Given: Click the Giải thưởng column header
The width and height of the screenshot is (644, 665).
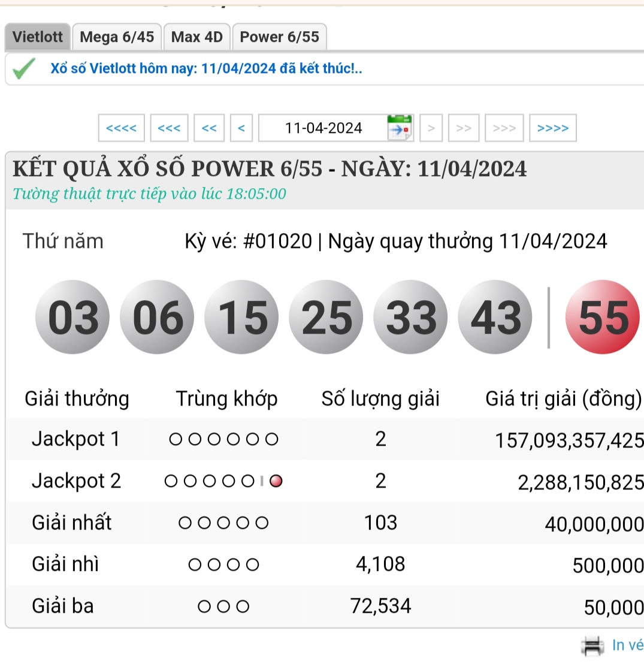Looking at the screenshot, I should tap(77, 398).
